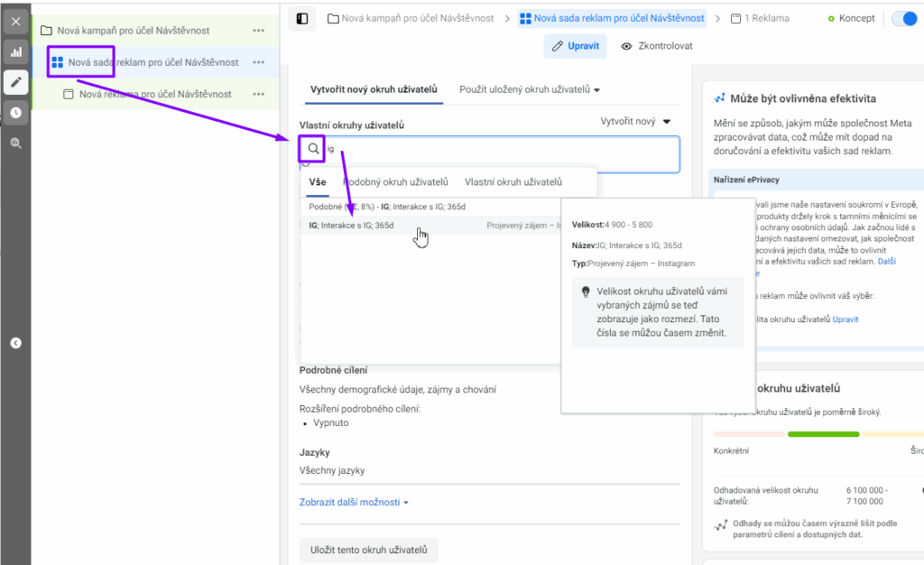The image size is (924, 565).
Task: Close the editor with the X icon
Action: (x=15, y=21)
